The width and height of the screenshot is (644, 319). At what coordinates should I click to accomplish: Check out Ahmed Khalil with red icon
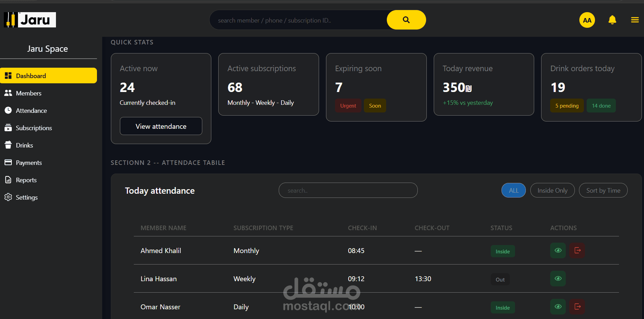point(577,250)
